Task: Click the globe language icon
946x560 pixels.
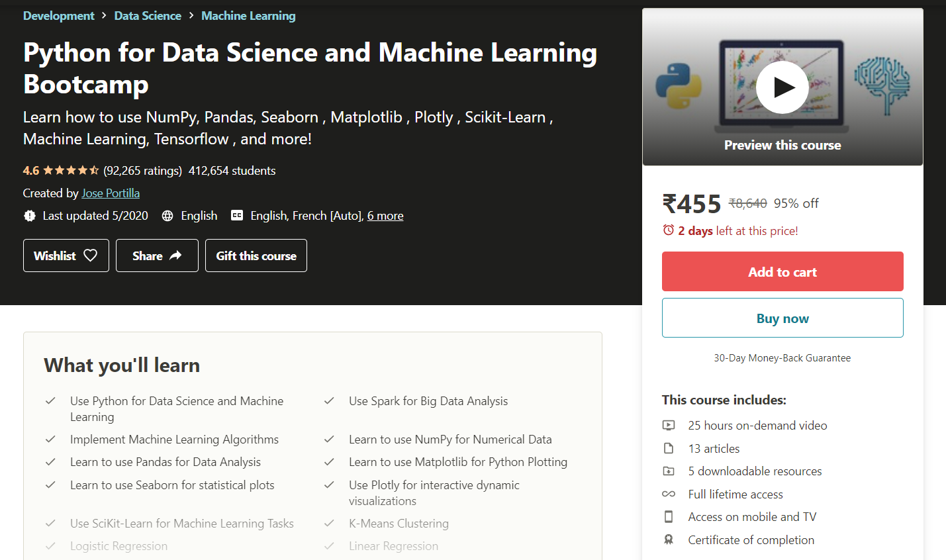Action: point(167,216)
